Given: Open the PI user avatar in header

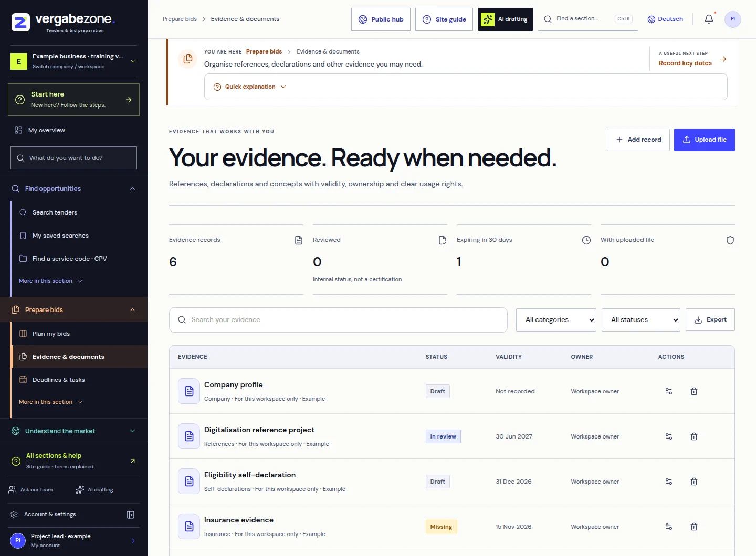Looking at the screenshot, I should (x=733, y=19).
